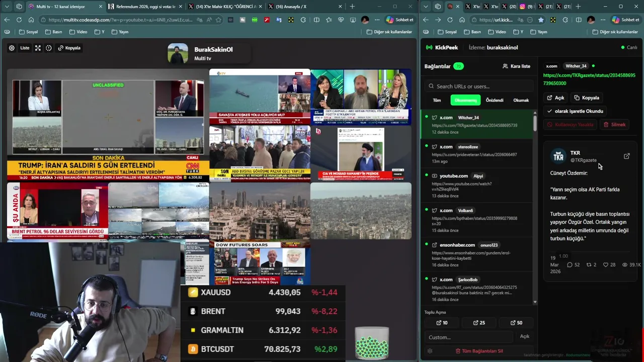Click tweet retweet icon showing 2
The image size is (644, 362).
[589, 264]
